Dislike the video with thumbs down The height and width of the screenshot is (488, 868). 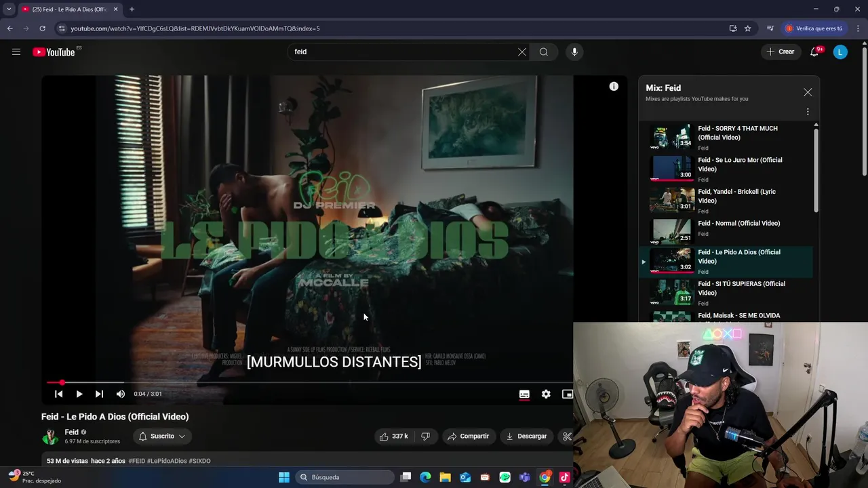coord(426,436)
